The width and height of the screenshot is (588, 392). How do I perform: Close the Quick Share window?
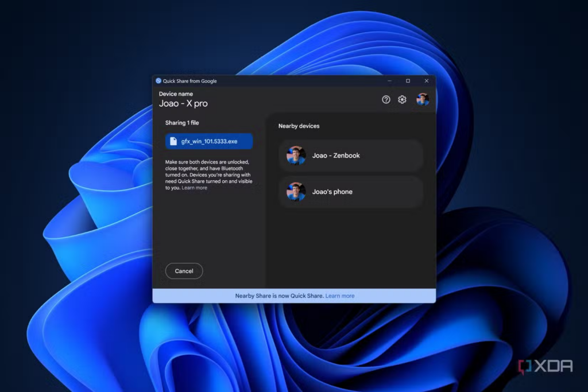(427, 80)
